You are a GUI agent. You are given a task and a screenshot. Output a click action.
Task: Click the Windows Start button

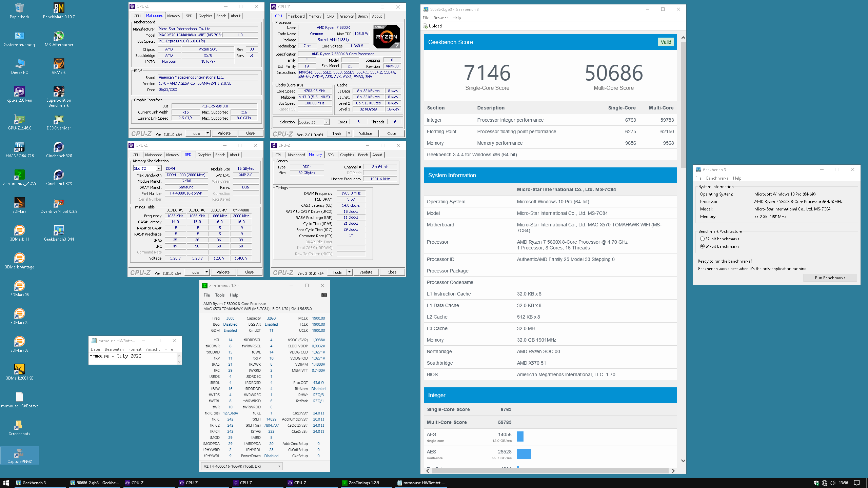[x=6, y=483]
